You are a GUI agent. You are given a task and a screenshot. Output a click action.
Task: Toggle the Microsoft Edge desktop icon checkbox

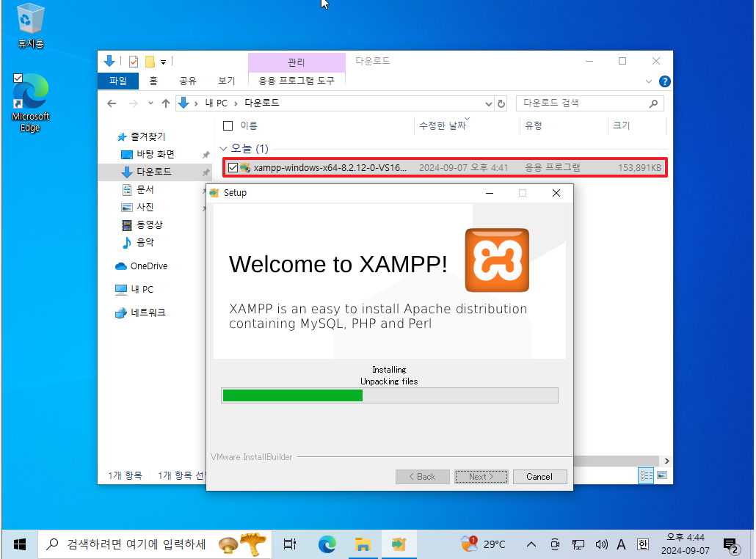tap(18, 78)
